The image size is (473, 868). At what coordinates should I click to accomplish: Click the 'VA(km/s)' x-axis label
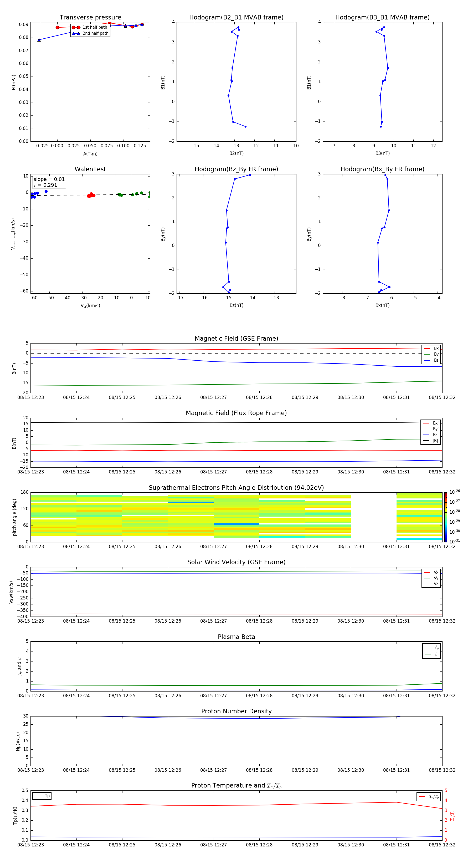point(90,306)
